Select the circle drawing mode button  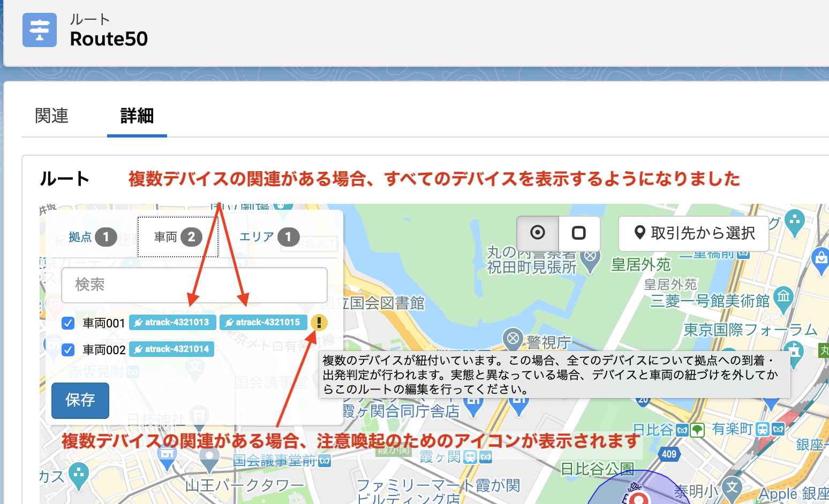coord(538,233)
